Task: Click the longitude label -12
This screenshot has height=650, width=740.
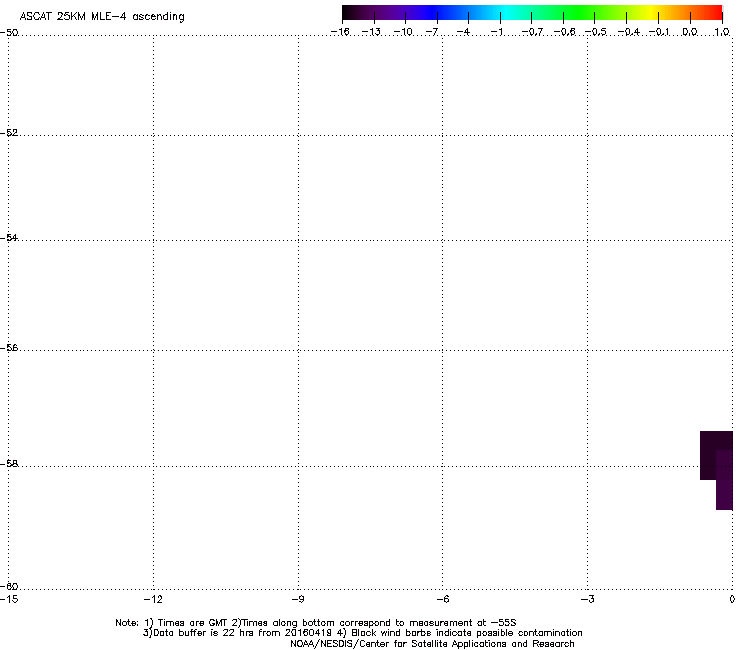Action: click(153, 599)
